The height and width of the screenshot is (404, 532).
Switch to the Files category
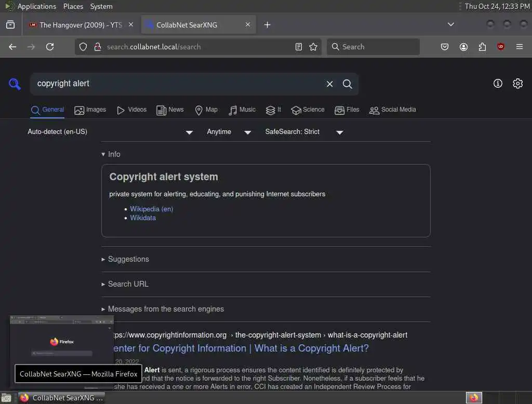[x=347, y=110]
